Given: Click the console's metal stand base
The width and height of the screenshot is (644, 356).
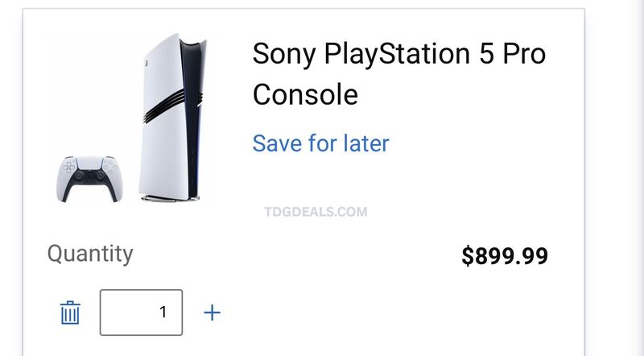Looking at the screenshot, I should (170, 199).
